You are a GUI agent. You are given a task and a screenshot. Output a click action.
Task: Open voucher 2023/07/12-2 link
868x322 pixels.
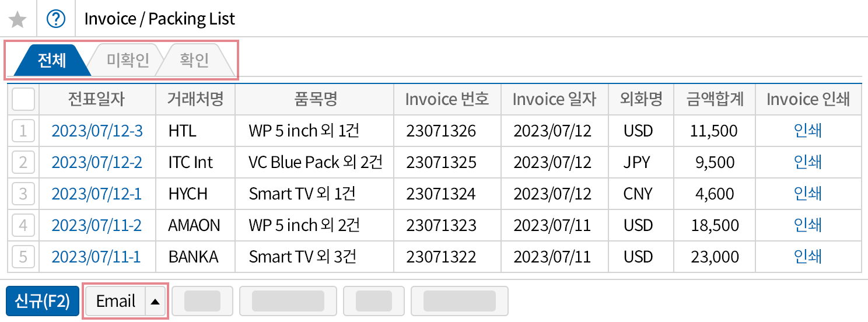coord(97,162)
